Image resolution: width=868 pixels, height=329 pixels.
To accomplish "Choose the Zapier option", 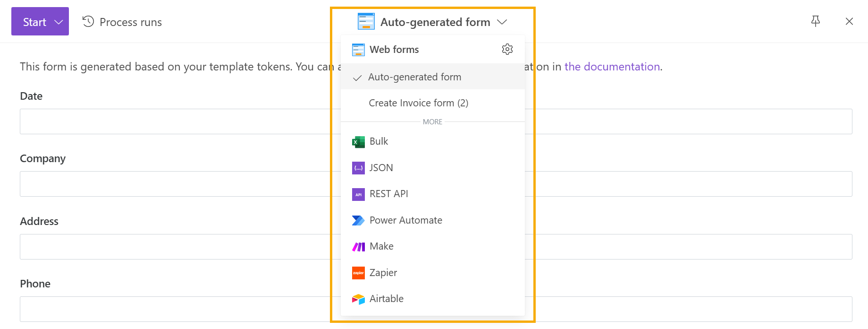I will [x=433, y=273].
